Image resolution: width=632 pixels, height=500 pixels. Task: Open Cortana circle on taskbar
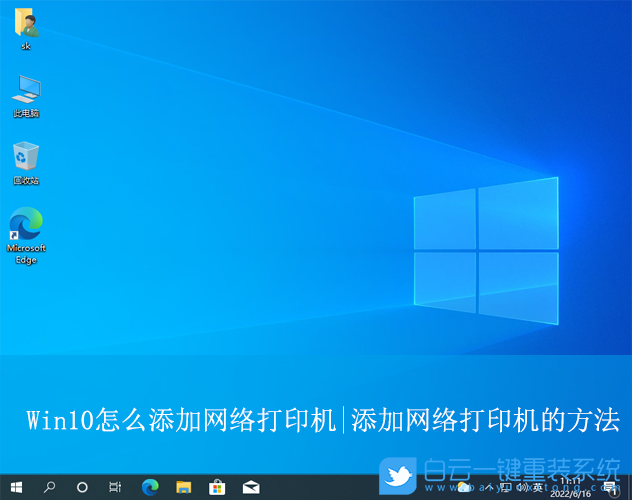pyautogui.click(x=82, y=488)
